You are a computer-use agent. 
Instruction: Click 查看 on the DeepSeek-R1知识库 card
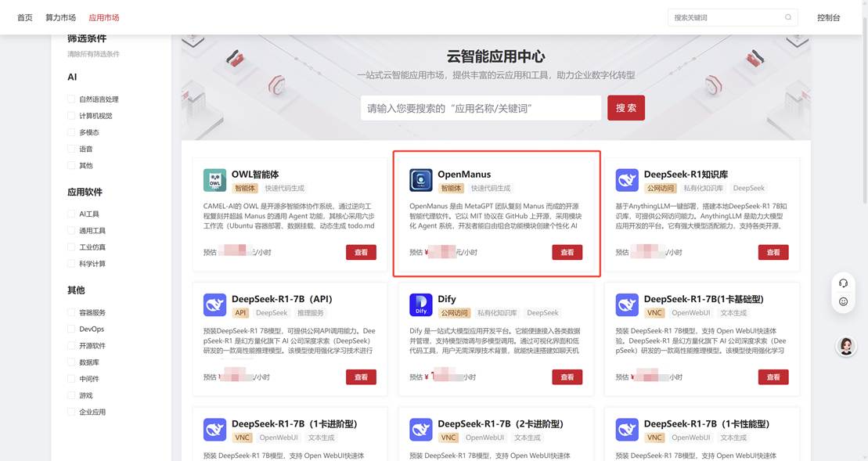[x=773, y=252]
